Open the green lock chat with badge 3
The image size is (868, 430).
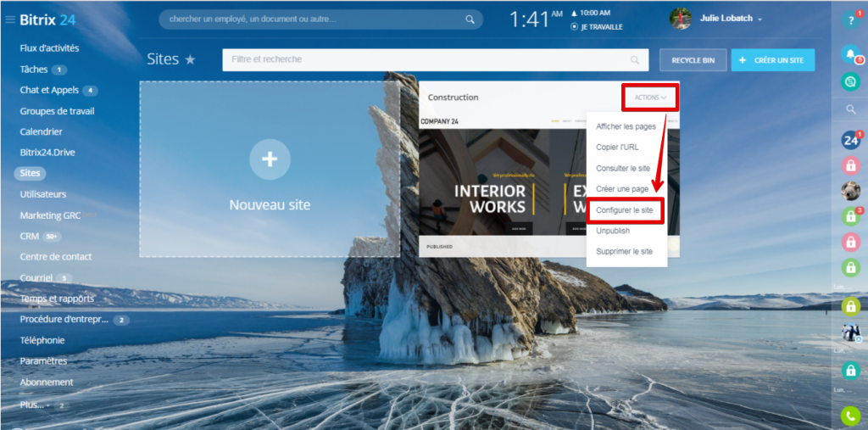(x=850, y=216)
